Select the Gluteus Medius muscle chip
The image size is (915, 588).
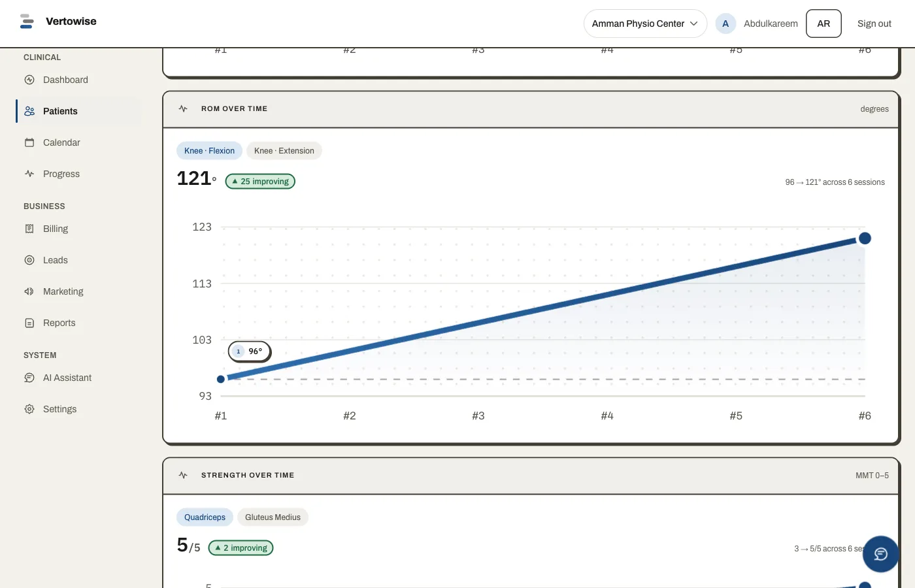point(273,517)
